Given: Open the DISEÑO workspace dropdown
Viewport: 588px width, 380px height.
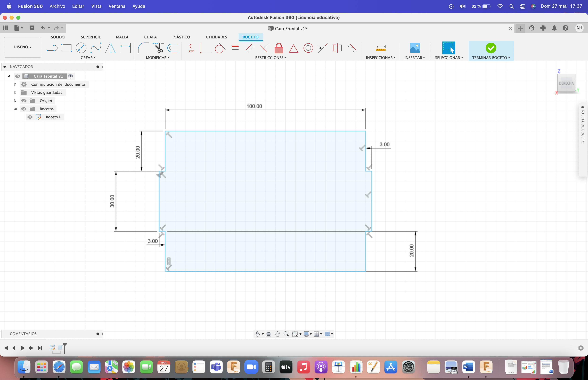Looking at the screenshot, I should pos(22,47).
